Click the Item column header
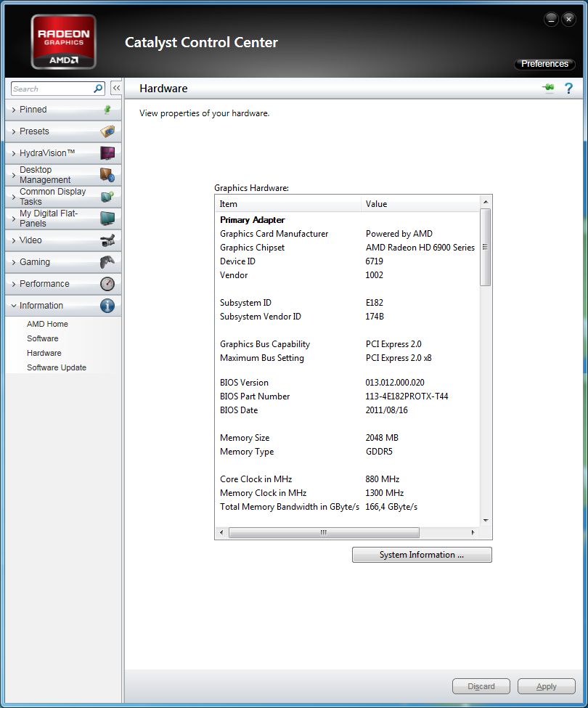Screen dimensions: 588x708 pyautogui.click(x=288, y=204)
